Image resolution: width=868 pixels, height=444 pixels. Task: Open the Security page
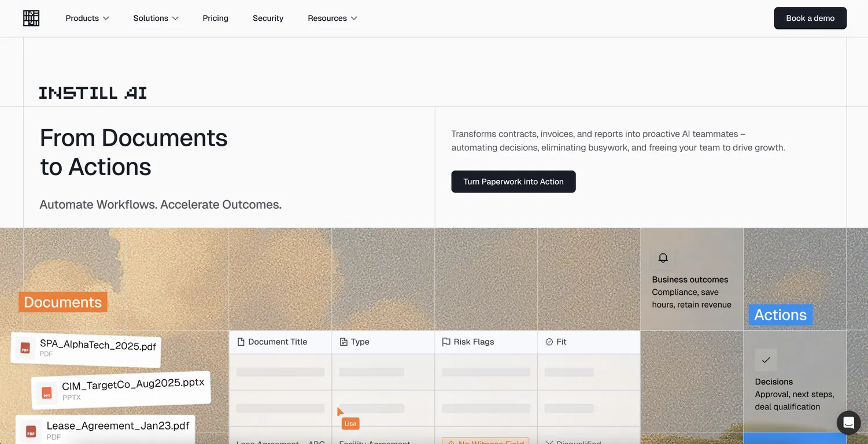pyautogui.click(x=268, y=18)
